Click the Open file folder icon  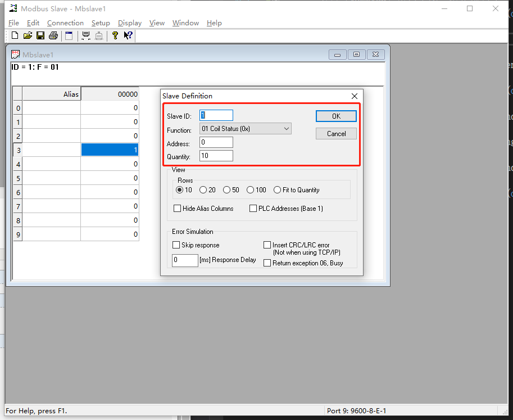click(27, 35)
